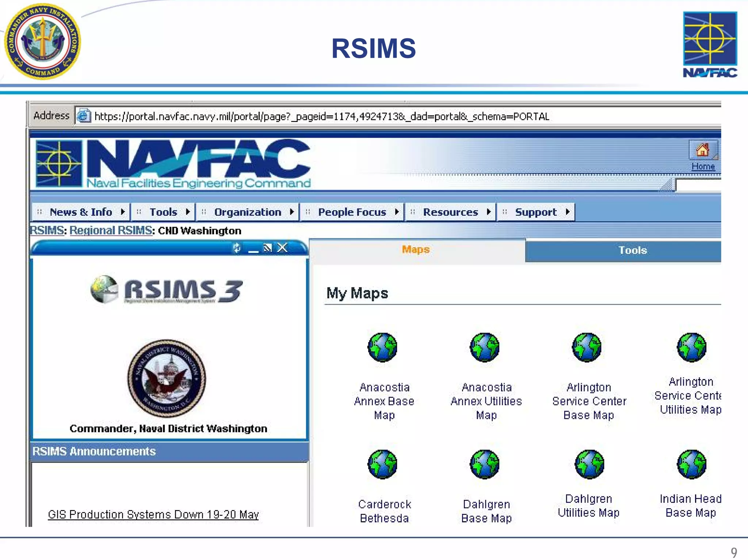This screenshot has height=560, width=748.
Task: Open the Anacostia Annex Utilities Map globe icon
Action: tap(485, 347)
